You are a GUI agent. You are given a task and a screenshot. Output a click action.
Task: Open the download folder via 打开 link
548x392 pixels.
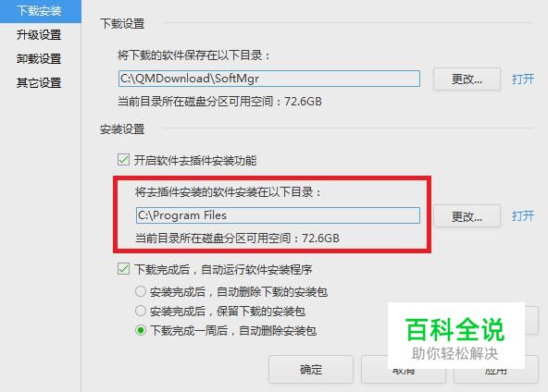pos(523,80)
